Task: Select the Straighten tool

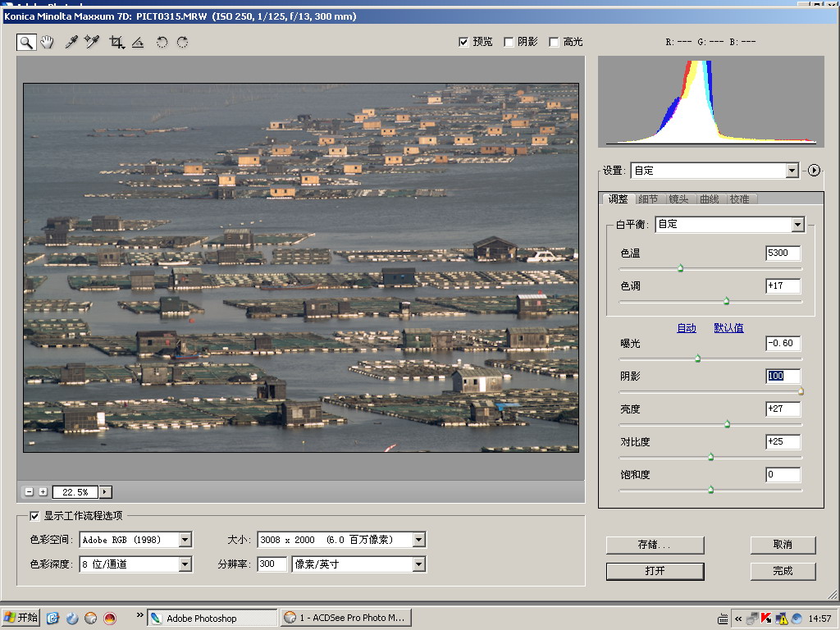Action: (x=138, y=42)
